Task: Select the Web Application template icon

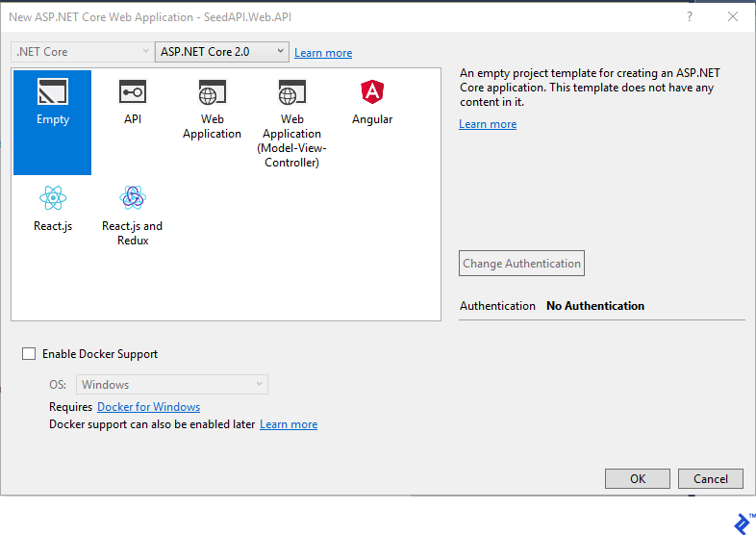Action: click(212, 94)
